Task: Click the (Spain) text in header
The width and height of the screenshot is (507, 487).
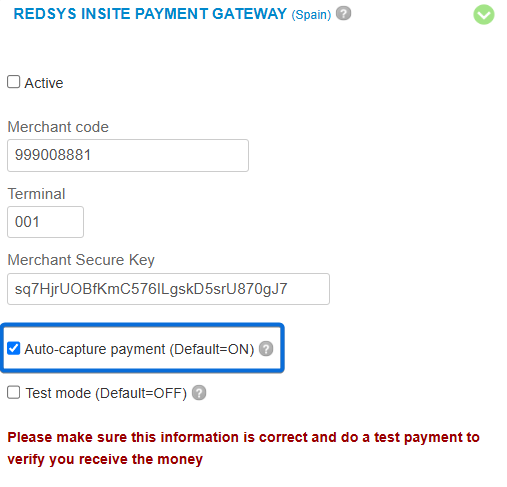Action: [x=311, y=15]
